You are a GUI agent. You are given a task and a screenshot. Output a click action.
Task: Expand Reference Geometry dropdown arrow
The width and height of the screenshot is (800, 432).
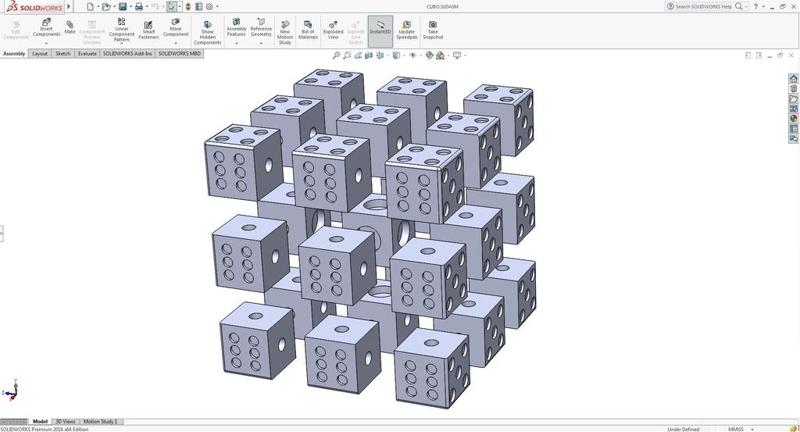(261, 43)
